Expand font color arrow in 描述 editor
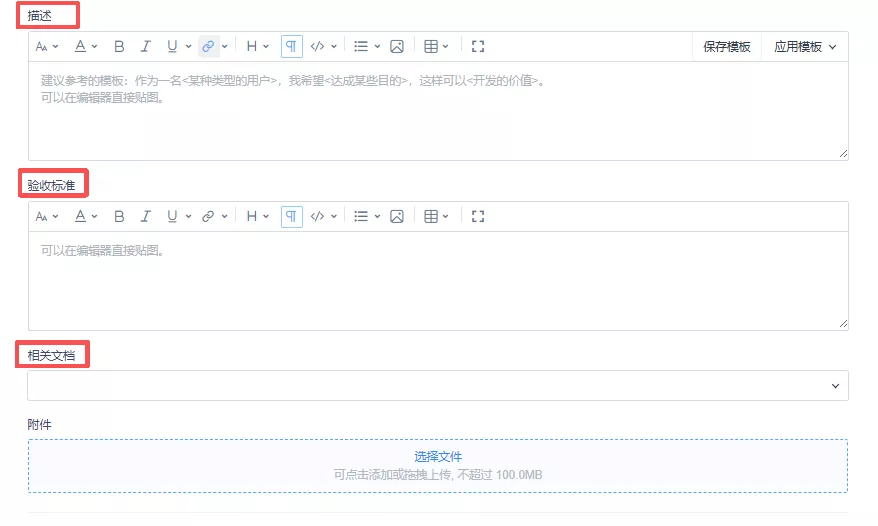The width and height of the screenshot is (878, 526). pos(94,46)
